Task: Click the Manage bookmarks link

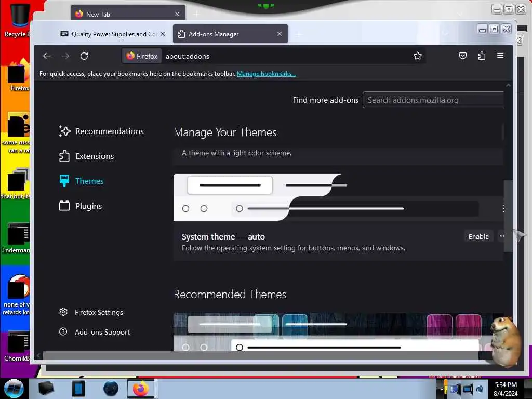Action: pyautogui.click(x=267, y=74)
